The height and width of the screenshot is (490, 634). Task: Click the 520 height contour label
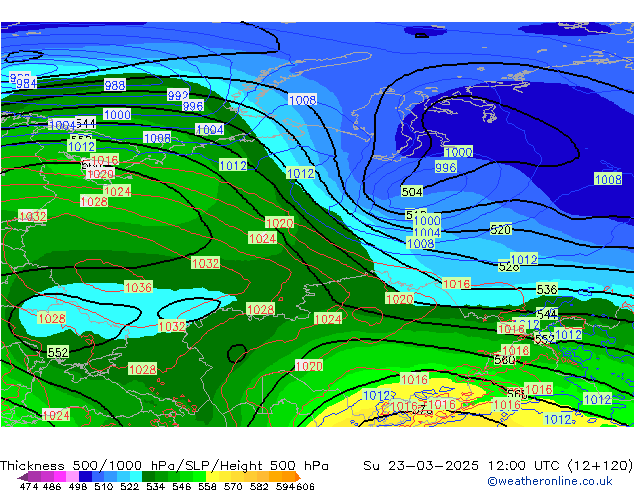point(501,230)
